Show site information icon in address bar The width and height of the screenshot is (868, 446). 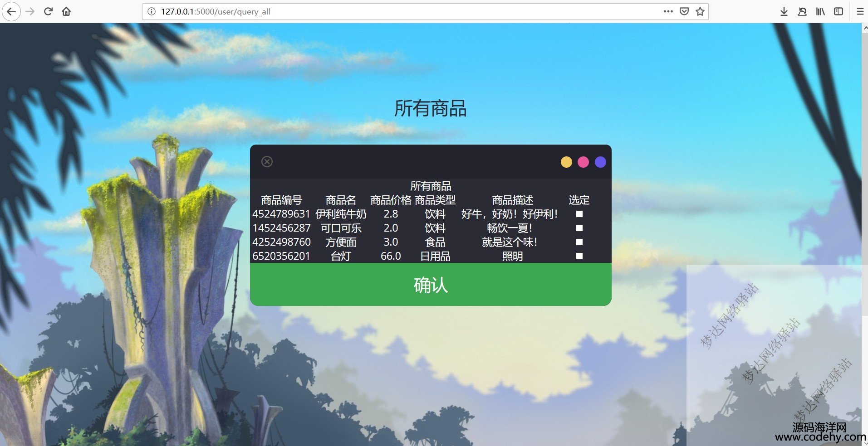(152, 11)
